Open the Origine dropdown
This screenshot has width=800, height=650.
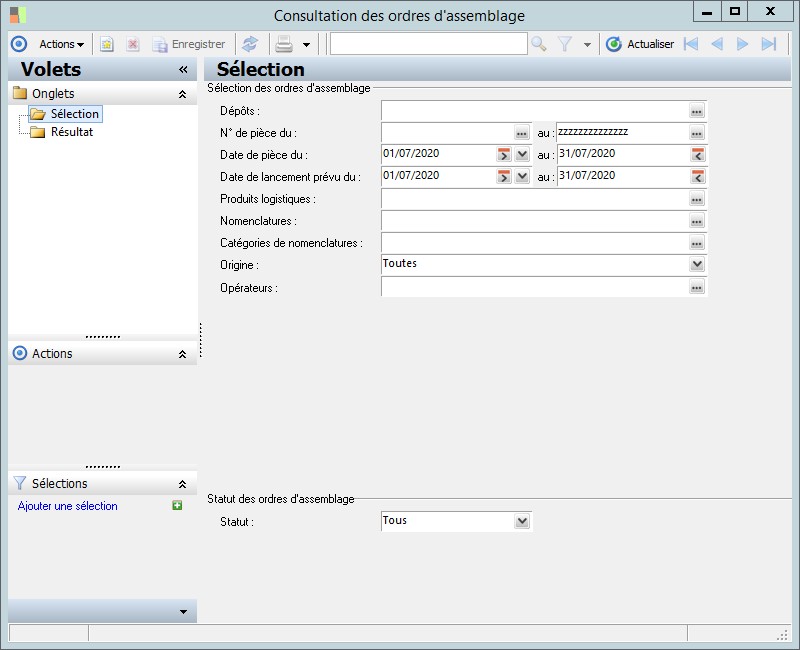pos(697,265)
